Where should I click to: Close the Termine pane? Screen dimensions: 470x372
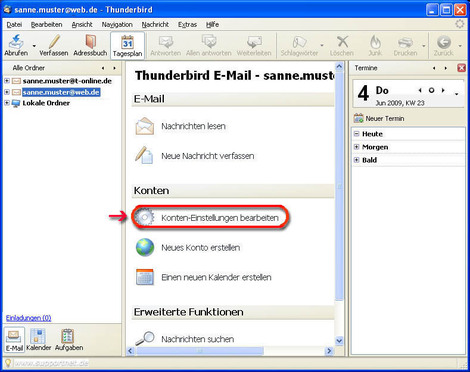461,68
